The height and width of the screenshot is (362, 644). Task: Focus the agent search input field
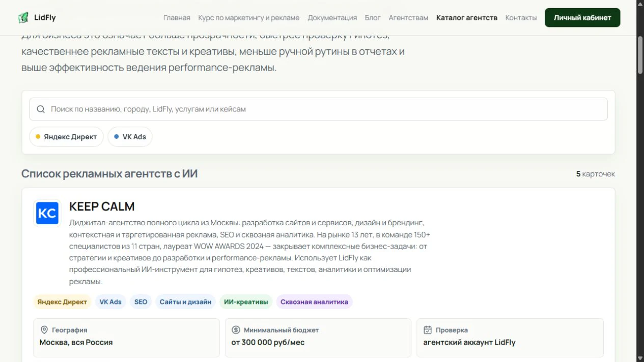coord(318,109)
